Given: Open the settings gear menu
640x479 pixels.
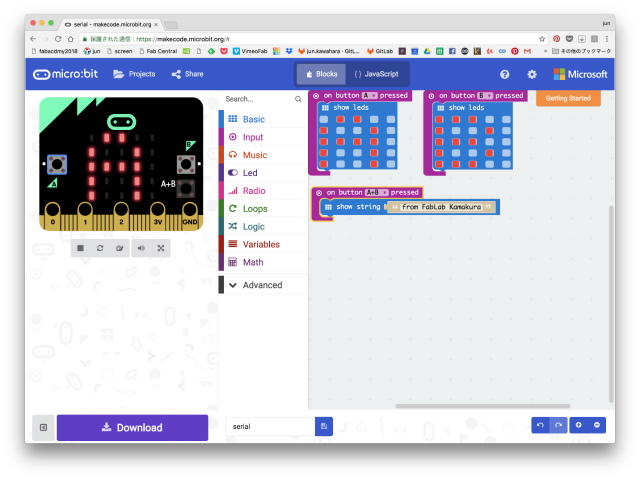Looking at the screenshot, I should point(532,74).
